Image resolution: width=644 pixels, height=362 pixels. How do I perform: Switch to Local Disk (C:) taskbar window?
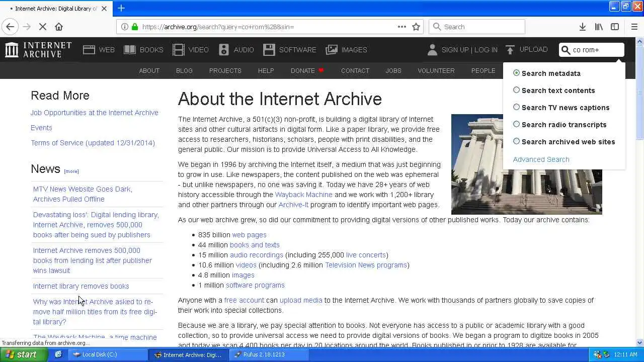tap(108, 354)
